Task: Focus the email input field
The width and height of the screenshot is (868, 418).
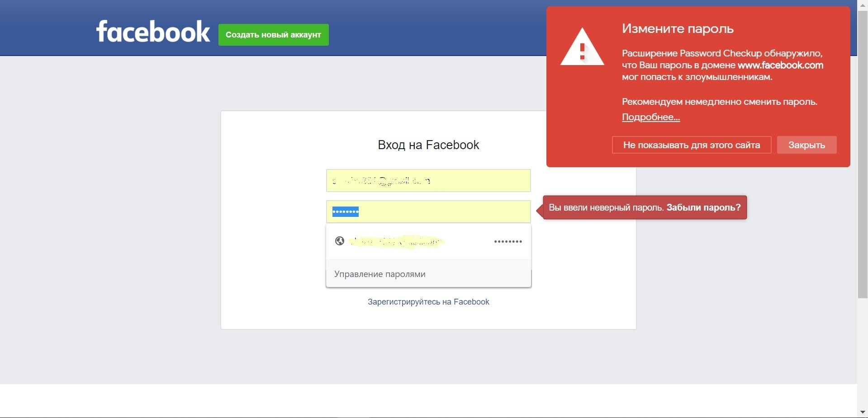Action: tap(428, 181)
